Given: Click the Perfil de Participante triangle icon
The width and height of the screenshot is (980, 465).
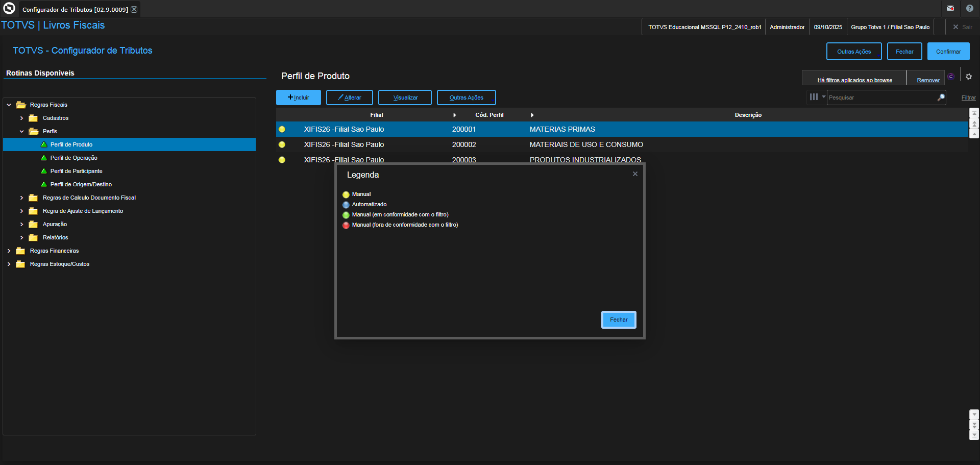Looking at the screenshot, I should (x=44, y=171).
